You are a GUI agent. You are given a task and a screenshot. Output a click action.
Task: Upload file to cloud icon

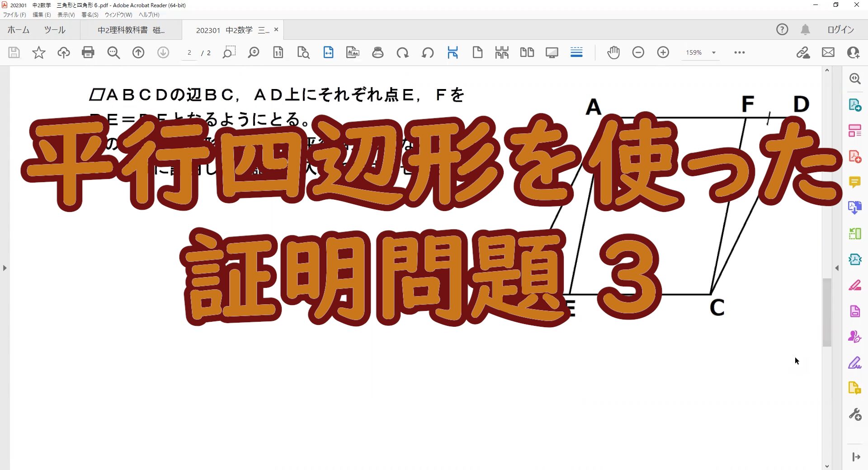click(64, 52)
